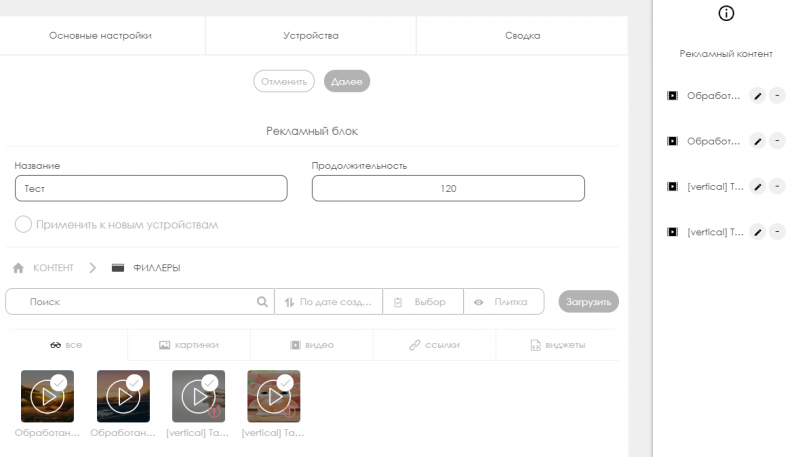Open the По дате созд... sorting dropdown
This screenshot has height=457, width=800.
(x=328, y=302)
